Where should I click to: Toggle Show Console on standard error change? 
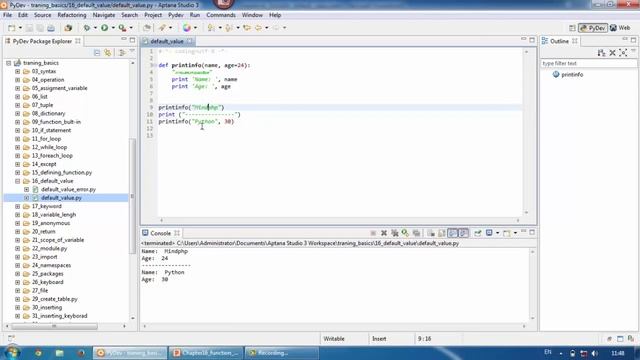(464, 233)
